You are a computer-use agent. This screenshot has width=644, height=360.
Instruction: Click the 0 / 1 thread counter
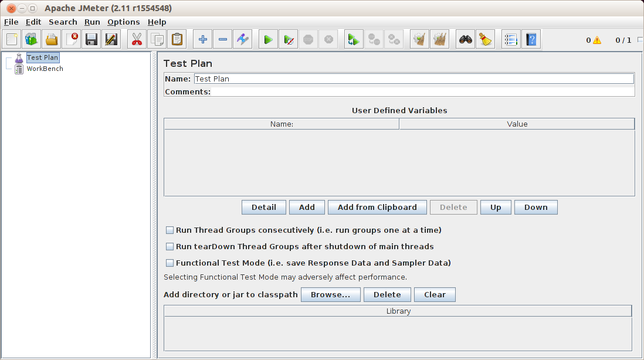[x=623, y=40]
